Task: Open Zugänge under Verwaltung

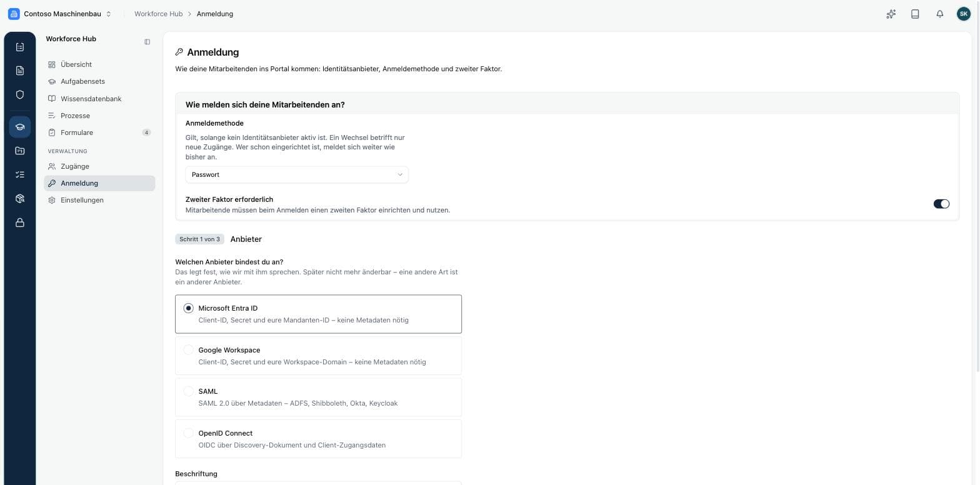Action: 99,166
